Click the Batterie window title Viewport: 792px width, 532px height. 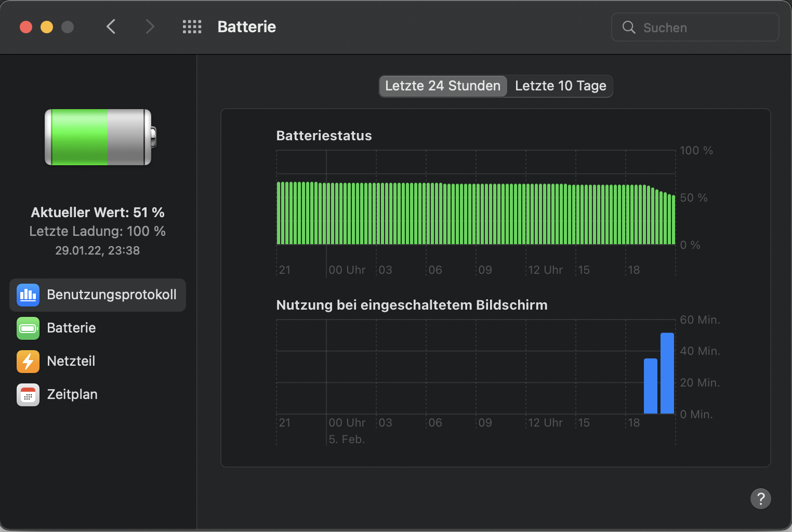246,27
